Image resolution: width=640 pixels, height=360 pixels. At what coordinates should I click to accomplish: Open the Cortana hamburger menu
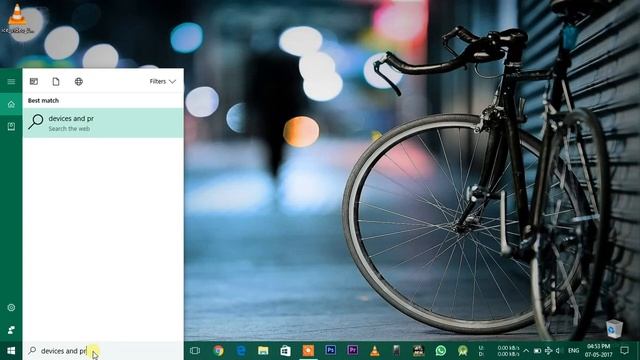click(11, 82)
